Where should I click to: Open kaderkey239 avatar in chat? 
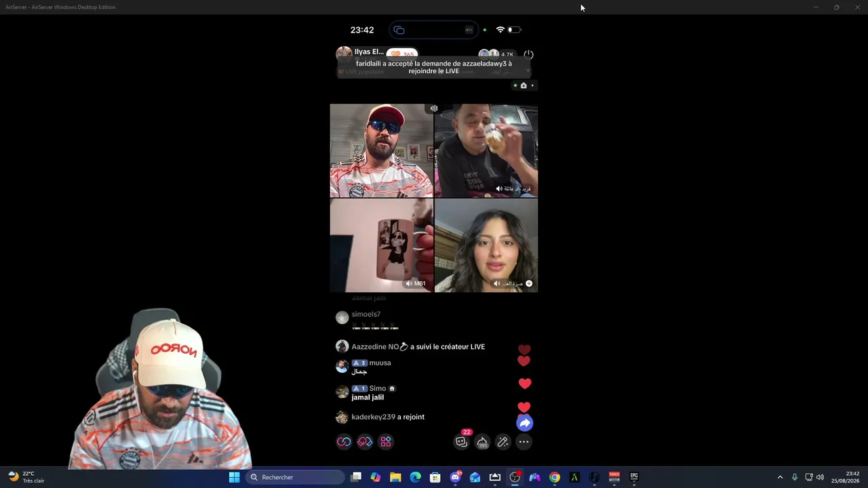342,418
